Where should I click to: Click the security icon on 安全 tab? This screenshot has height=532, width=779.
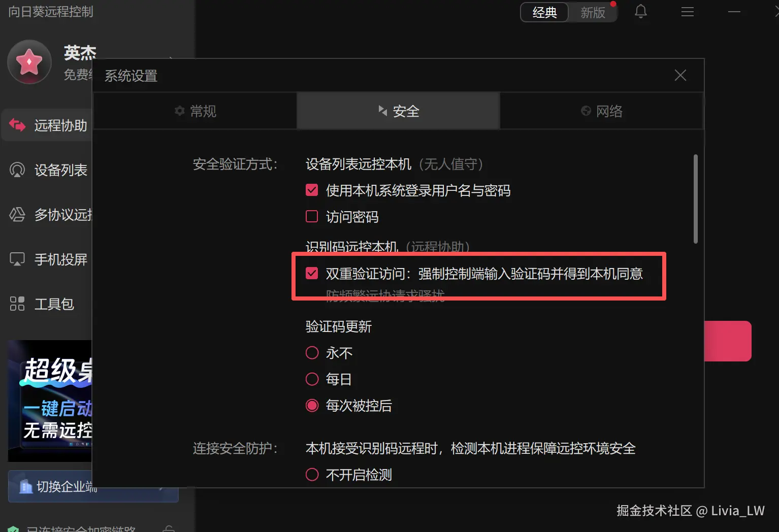pos(383,110)
